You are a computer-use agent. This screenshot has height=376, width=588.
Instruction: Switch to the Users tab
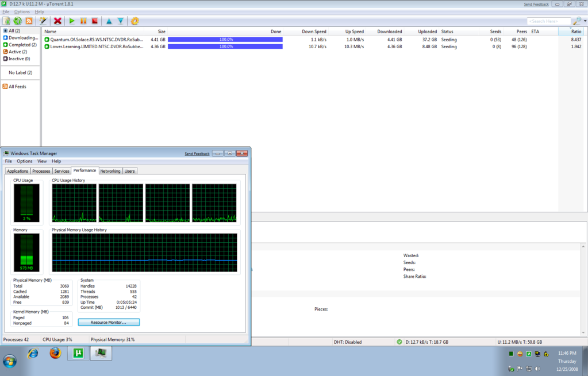(130, 171)
